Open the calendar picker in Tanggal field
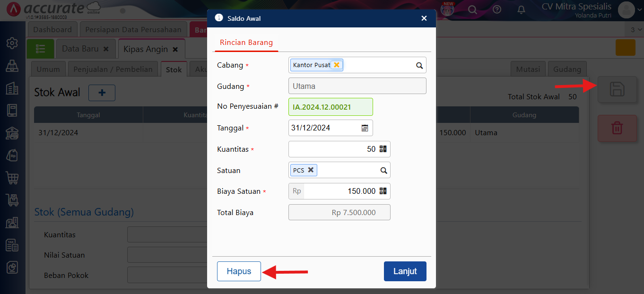This screenshot has height=294, width=644. point(365,128)
